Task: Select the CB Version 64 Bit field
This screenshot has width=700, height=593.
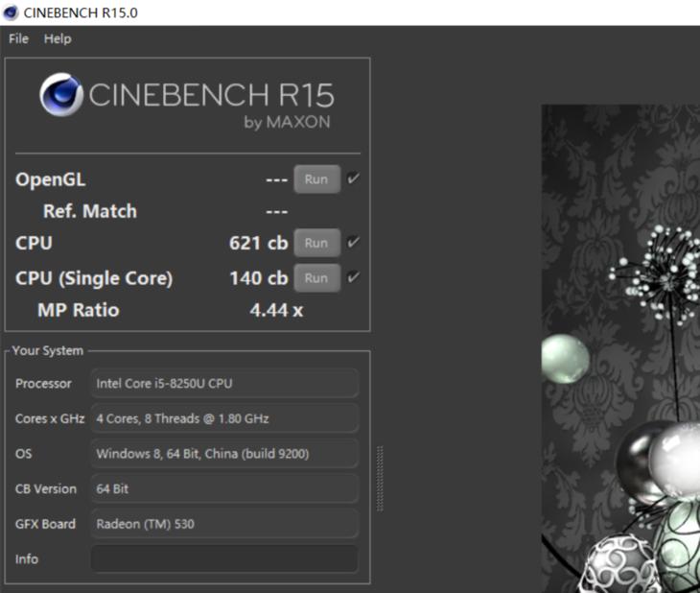Action: (x=224, y=488)
